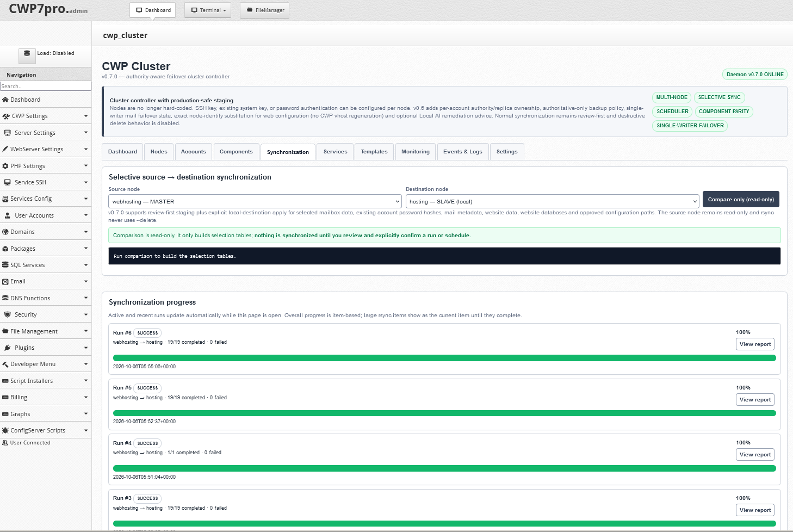View report for Run #6
The image size is (793, 532).
point(755,344)
